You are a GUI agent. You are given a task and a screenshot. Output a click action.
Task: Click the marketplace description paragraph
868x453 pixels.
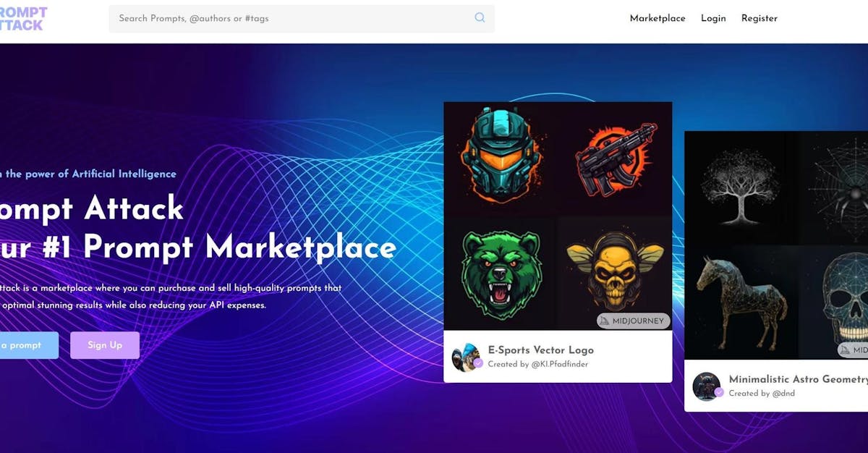tap(171, 297)
